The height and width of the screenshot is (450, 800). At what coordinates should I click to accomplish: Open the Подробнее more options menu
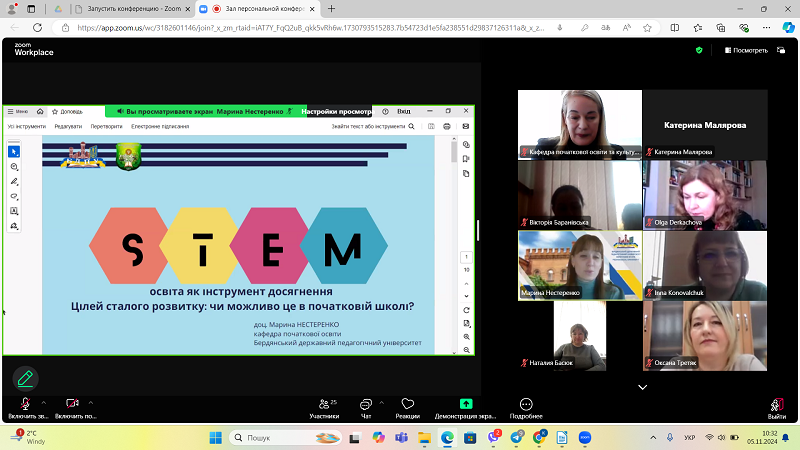click(x=526, y=409)
